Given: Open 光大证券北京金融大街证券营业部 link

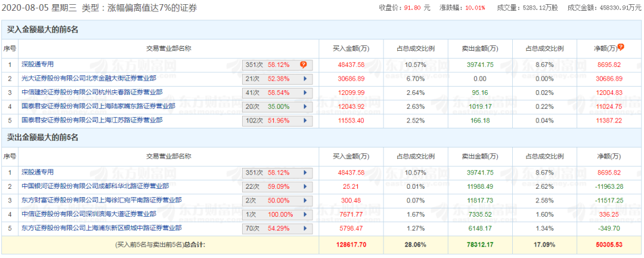Looking at the screenshot, I should coord(89,78).
